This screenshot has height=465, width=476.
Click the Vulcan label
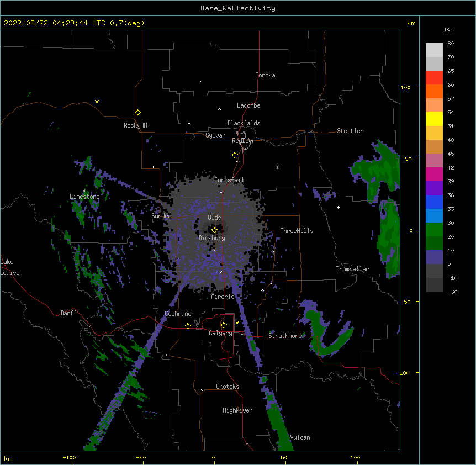tap(300, 437)
